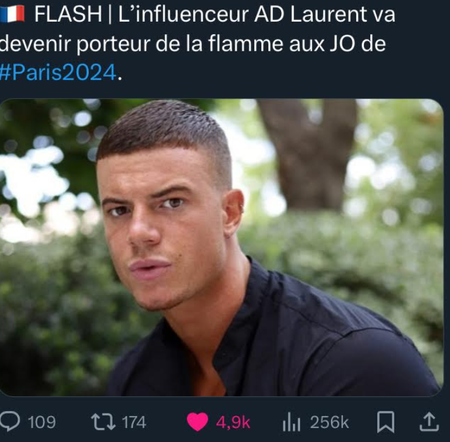This screenshot has width=450, height=442.
Task: Open the attached photo in full view
Action: (x=221, y=247)
